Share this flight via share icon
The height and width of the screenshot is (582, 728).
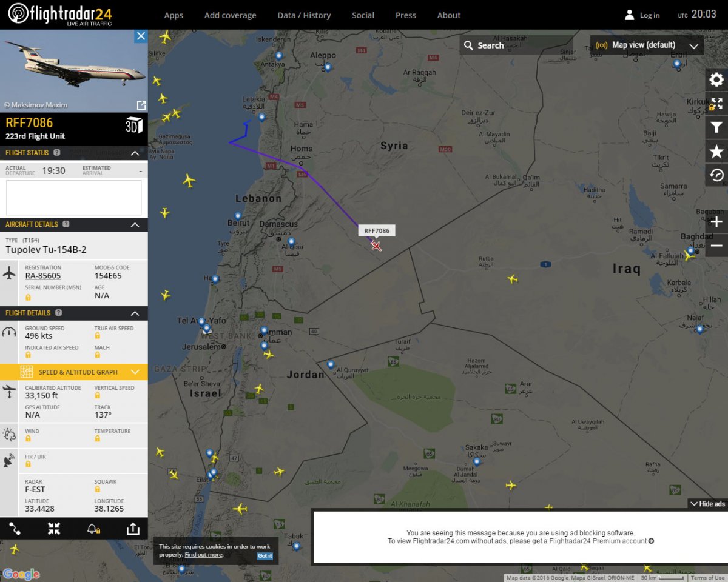click(x=132, y=529)
